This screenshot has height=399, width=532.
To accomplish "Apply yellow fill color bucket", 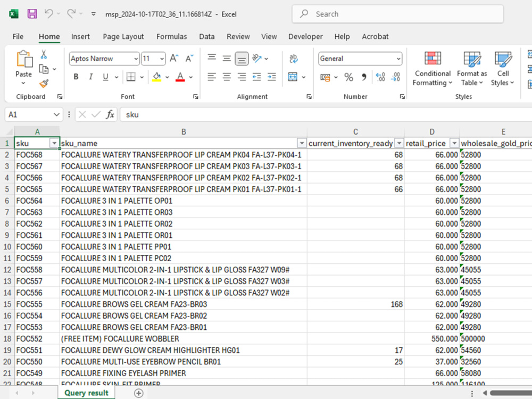I will click(157, 77).
